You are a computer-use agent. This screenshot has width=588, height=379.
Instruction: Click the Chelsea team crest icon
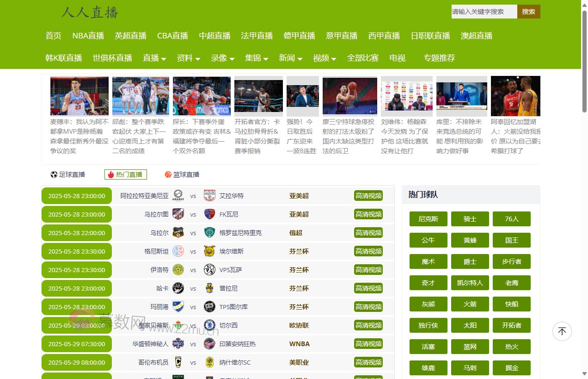coord(209,325)
